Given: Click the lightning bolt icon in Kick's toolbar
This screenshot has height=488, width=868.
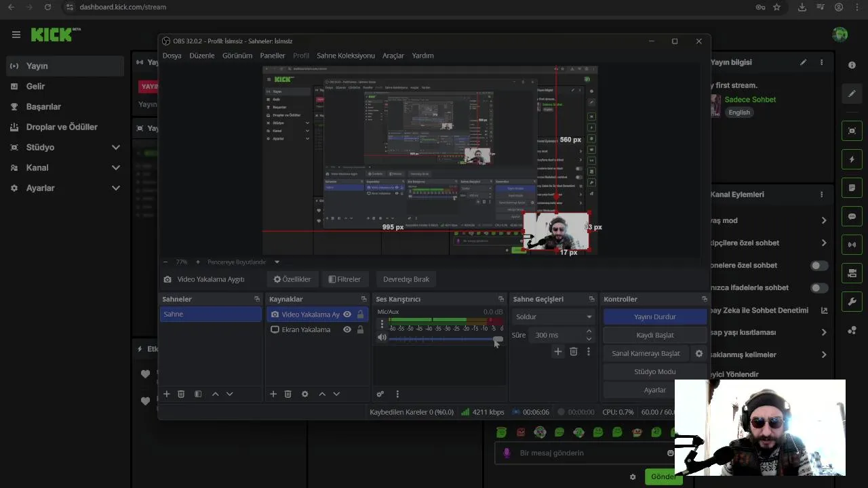Looking at the screenshot, I should point(852,159).
